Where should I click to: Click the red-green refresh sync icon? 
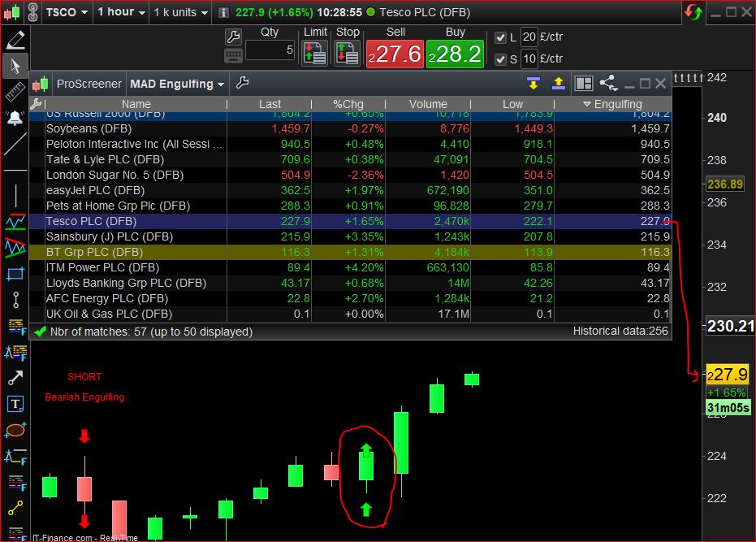click(693, 12)
